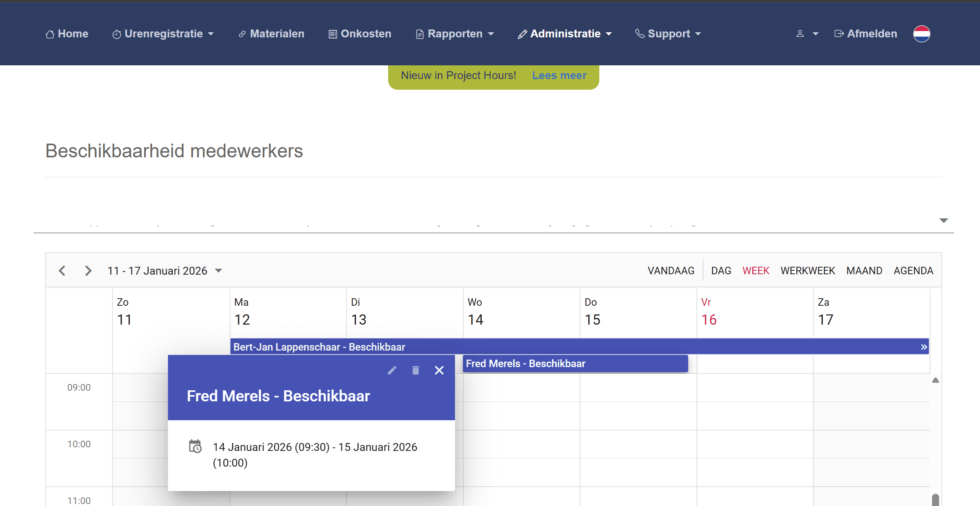Click the Home house icon in the navbar

[50, 33]
